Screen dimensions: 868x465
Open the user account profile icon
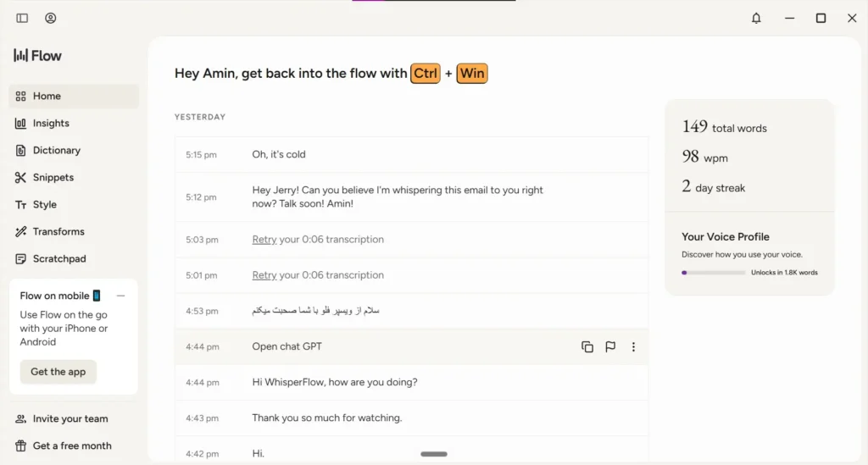50,19
